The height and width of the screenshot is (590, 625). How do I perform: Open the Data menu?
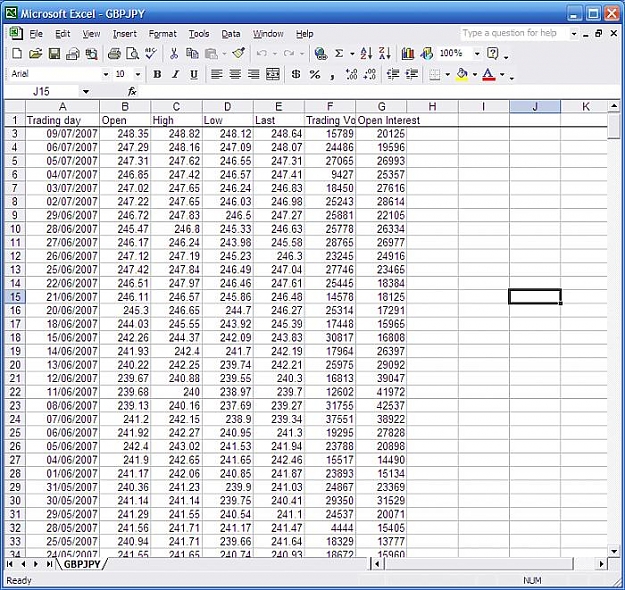coord(231,34)
